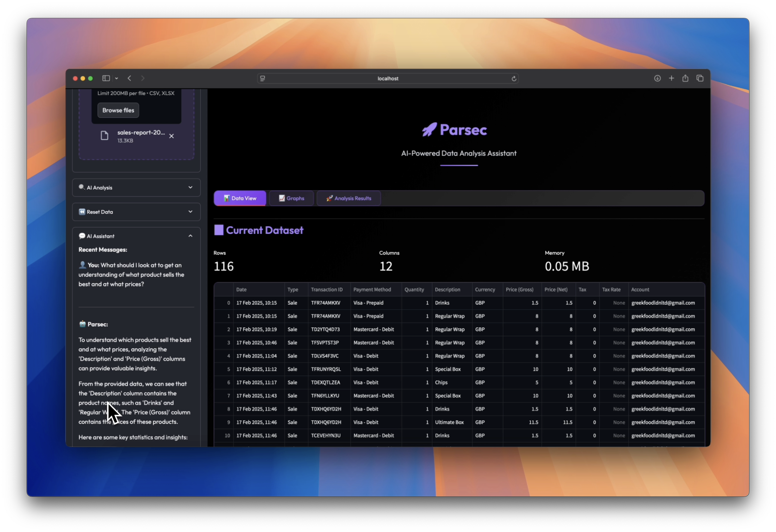Expand the Reset Data section
776x532 pixels.
136,212
